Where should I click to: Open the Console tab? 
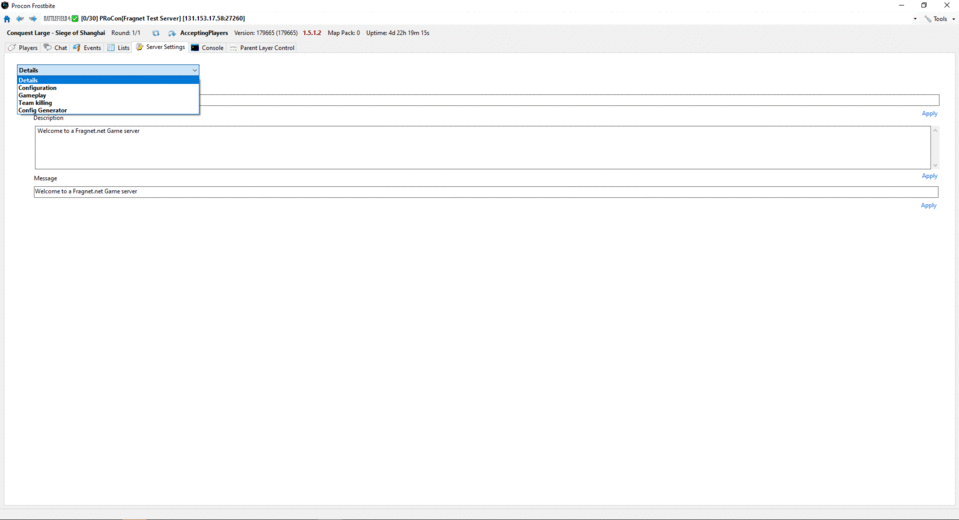coord(207,48)
